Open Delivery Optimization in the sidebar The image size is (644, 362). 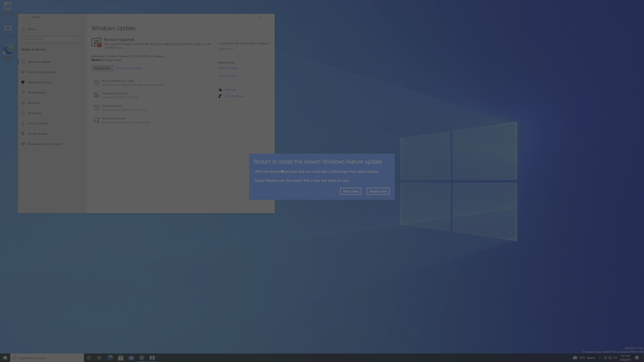(x=42, y=72)
